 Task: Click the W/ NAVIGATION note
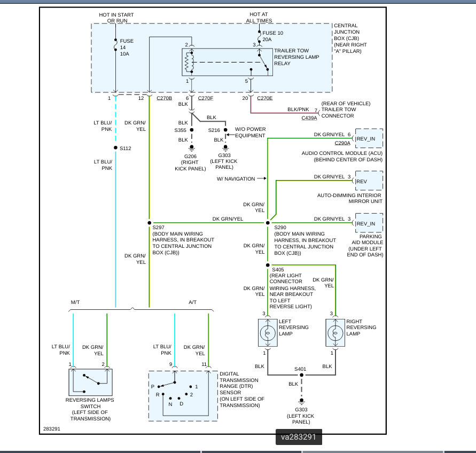236,179
